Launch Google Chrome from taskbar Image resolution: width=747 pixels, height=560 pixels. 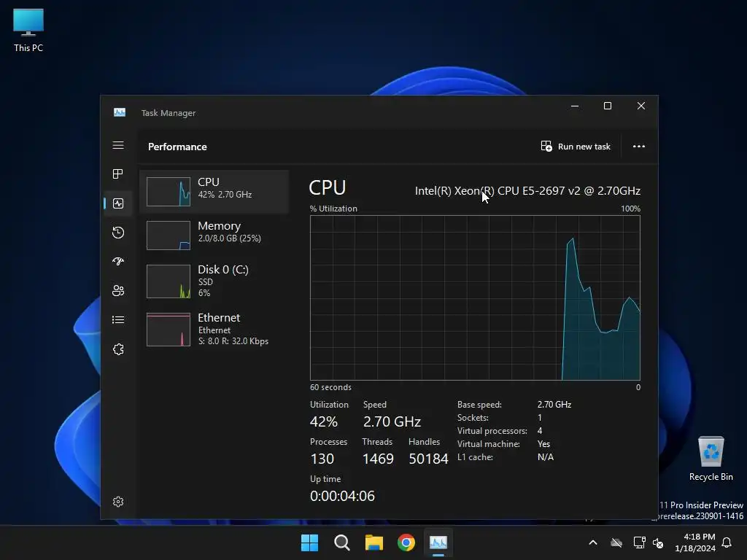pyautogui.click(x=406, y=542)
